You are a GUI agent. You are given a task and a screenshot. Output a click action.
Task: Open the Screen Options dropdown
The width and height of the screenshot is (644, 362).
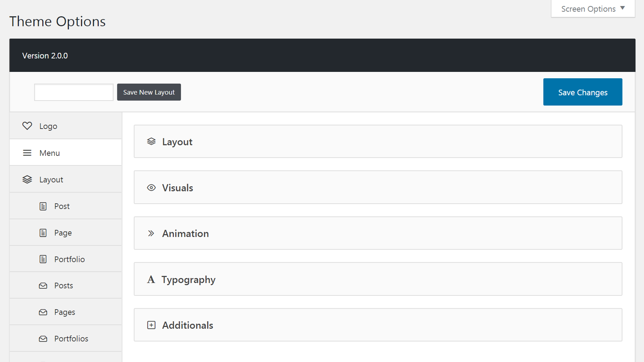[x=593, y=9]
